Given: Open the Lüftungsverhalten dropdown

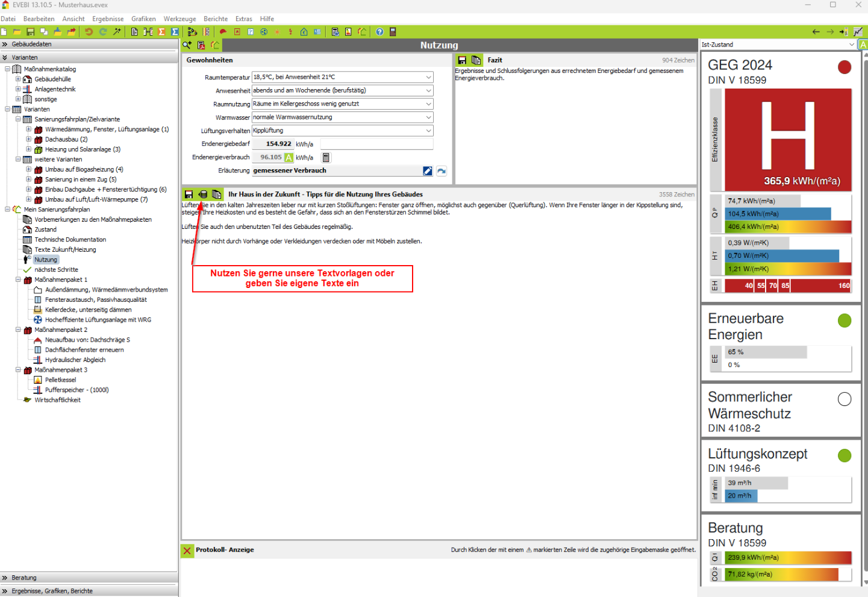Looking at the screenshot, I should click(x=428, y=131).
